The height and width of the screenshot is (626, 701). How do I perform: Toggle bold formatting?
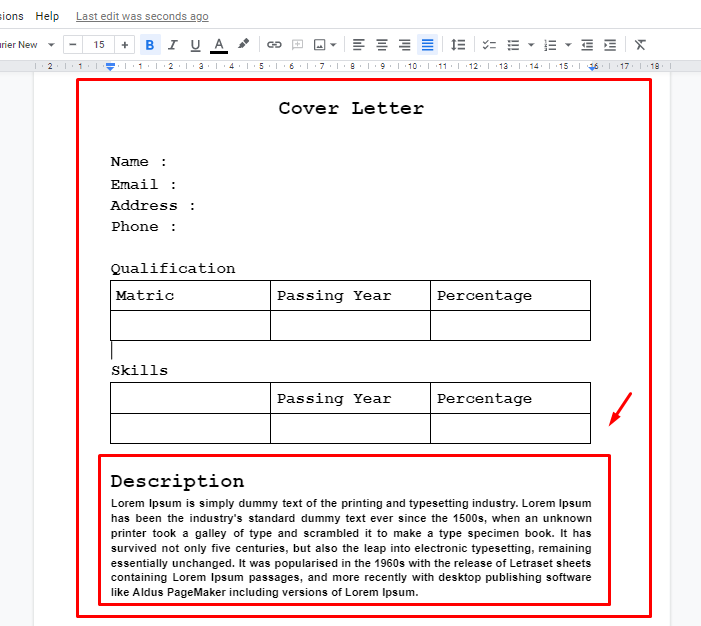[x=150, y=45]
